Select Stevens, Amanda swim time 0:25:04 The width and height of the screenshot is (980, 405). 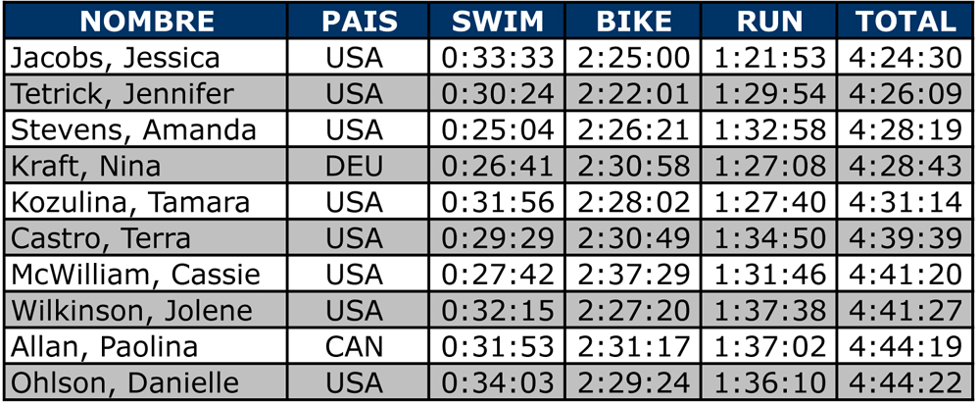click(498, 130)
